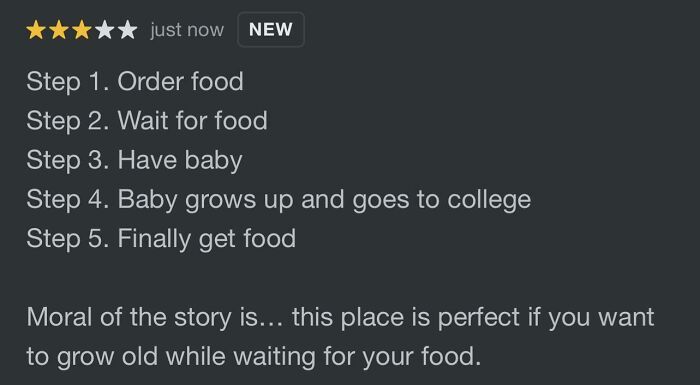
Task: Click the second yellow star
Action: 58,30
